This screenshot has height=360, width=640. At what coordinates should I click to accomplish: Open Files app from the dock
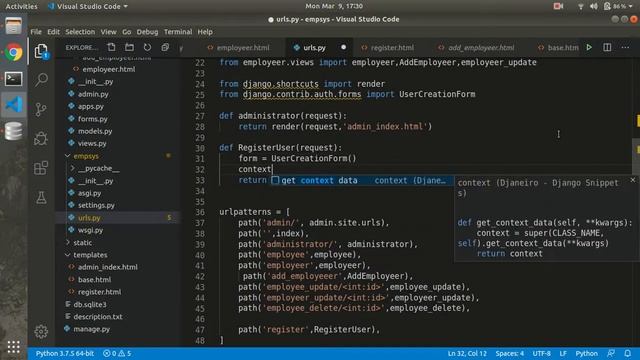[x=13, y=27]
